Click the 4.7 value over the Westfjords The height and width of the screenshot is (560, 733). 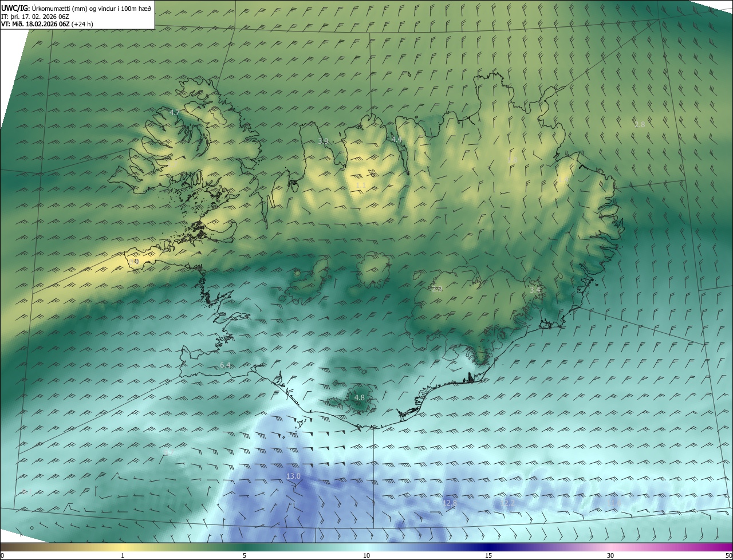click(175, 113)
